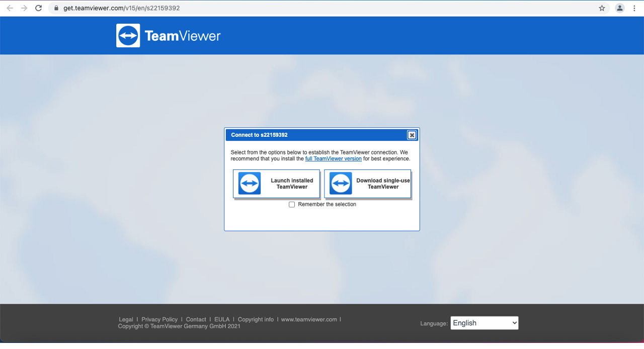Screen dimensions: 644x349
Task: Open the Privacy Policy footer link
Action: pyautogui.click(x=159, y=319)
